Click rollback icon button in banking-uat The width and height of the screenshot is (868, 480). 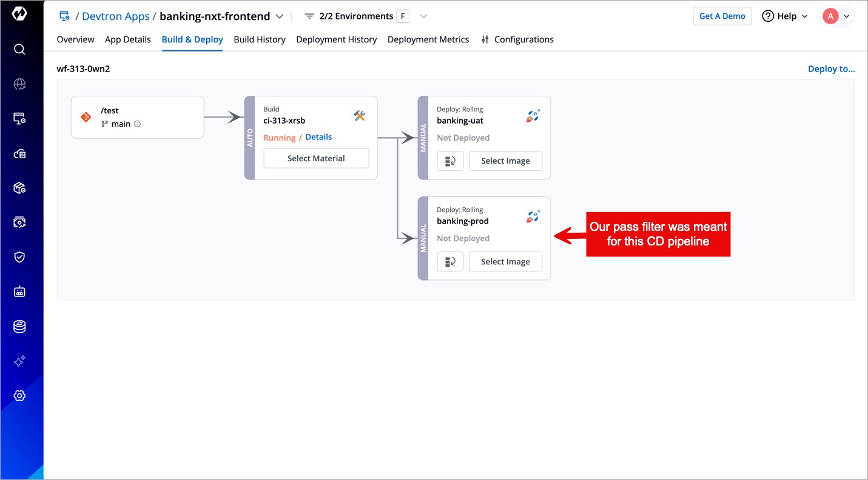(x=450, y=161)
